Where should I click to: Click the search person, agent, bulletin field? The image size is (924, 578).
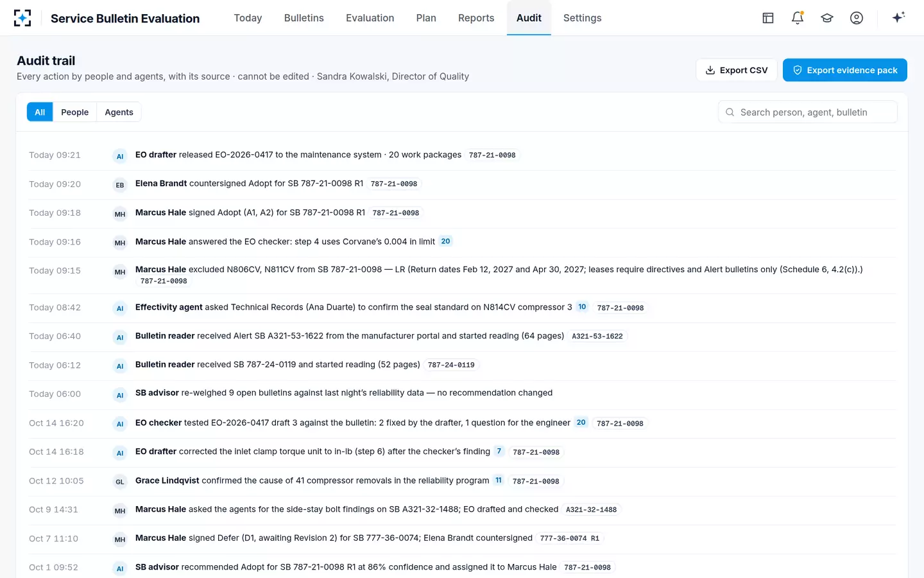(808, 112)
